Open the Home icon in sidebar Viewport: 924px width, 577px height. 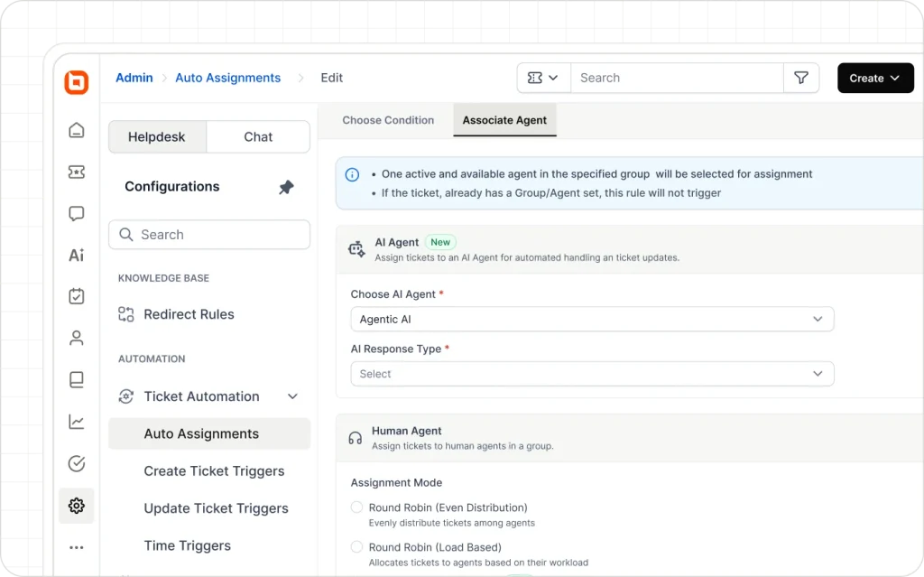coord(77,130)
